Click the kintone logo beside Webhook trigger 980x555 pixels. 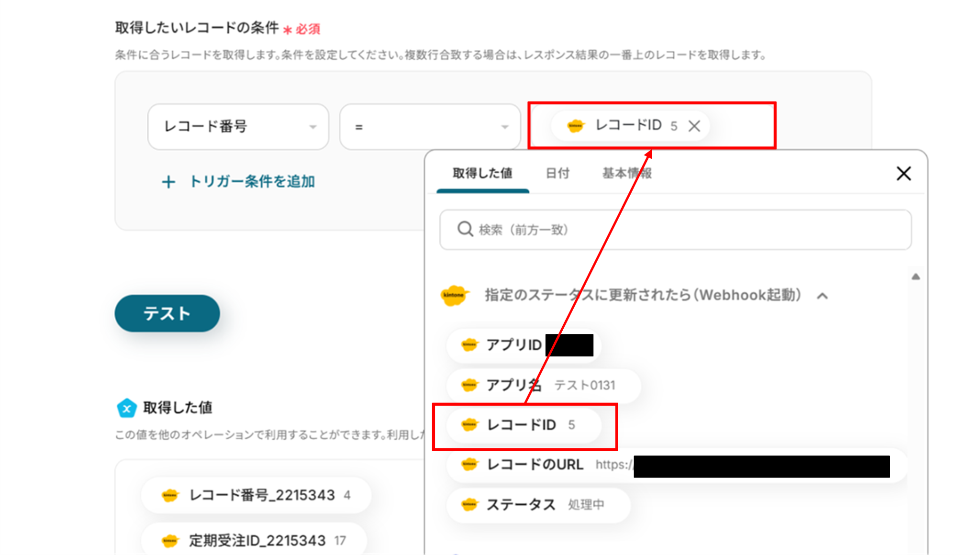454,295
